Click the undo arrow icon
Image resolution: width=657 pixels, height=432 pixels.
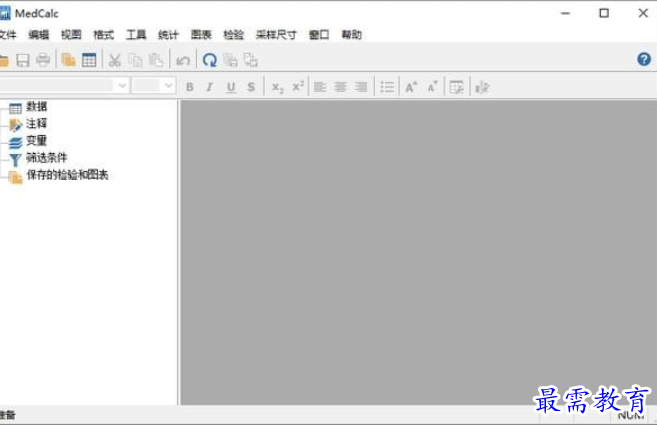point(183,61)
